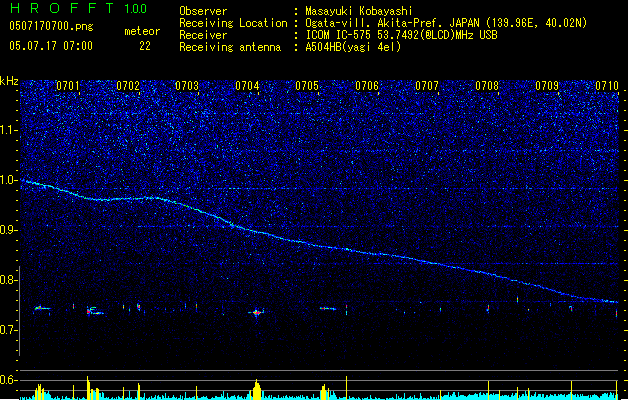Click the Observer label
Image resolution: width=629 pixels, height=400 pixels.
(x=203, y=11)
